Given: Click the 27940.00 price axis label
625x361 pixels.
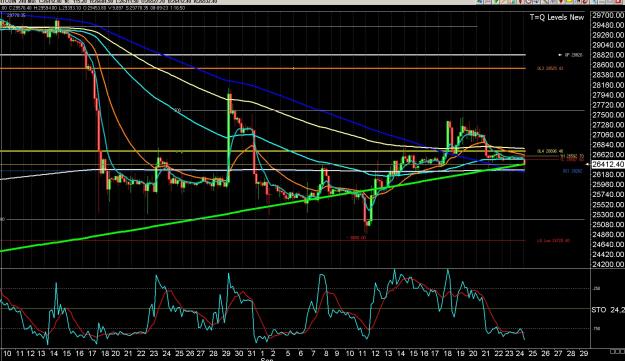Looking at the screenshot, I should click(608, 95).
